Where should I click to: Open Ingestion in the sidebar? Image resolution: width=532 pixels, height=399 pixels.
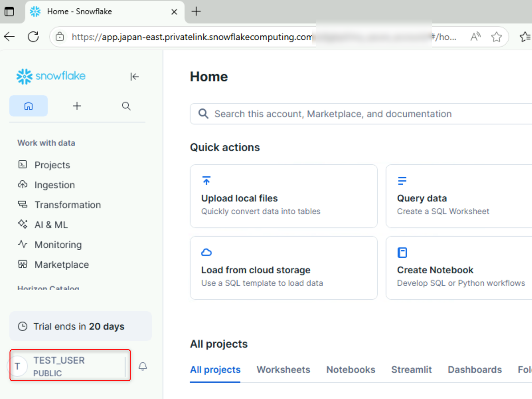click(x=54, y=185)
